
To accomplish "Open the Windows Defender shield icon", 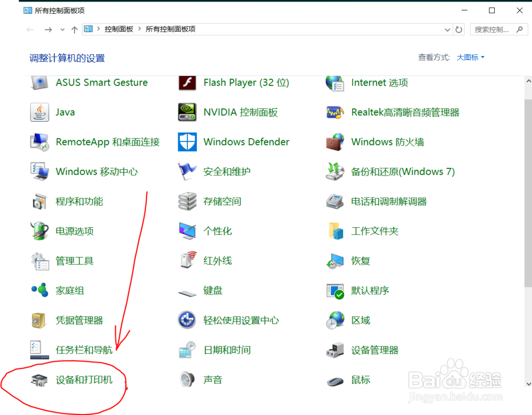I will [187, 142].
